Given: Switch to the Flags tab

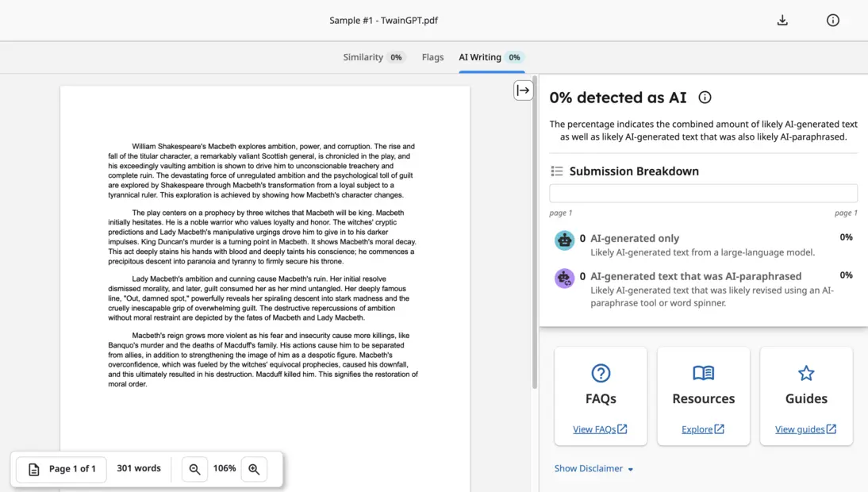Looking at the screenshot, I should (x=432, y=57).
